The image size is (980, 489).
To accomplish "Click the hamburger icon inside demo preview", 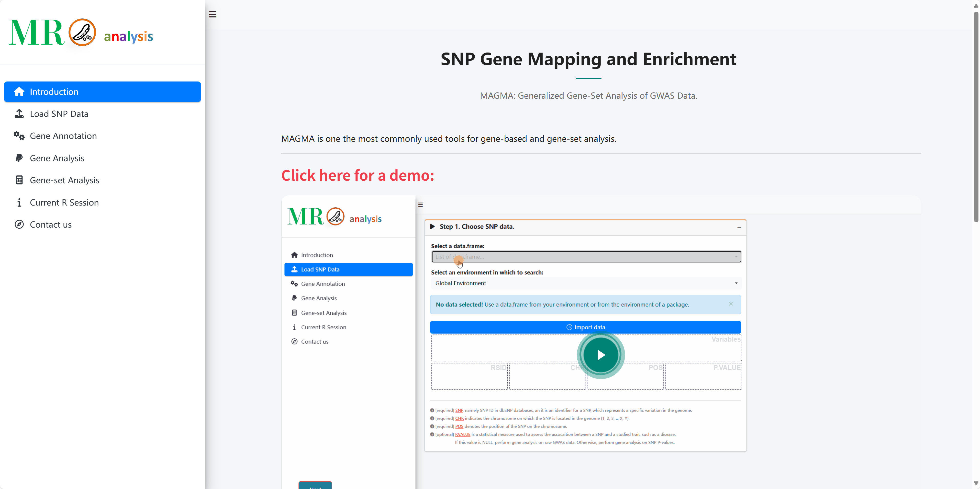I will [420, 205].
